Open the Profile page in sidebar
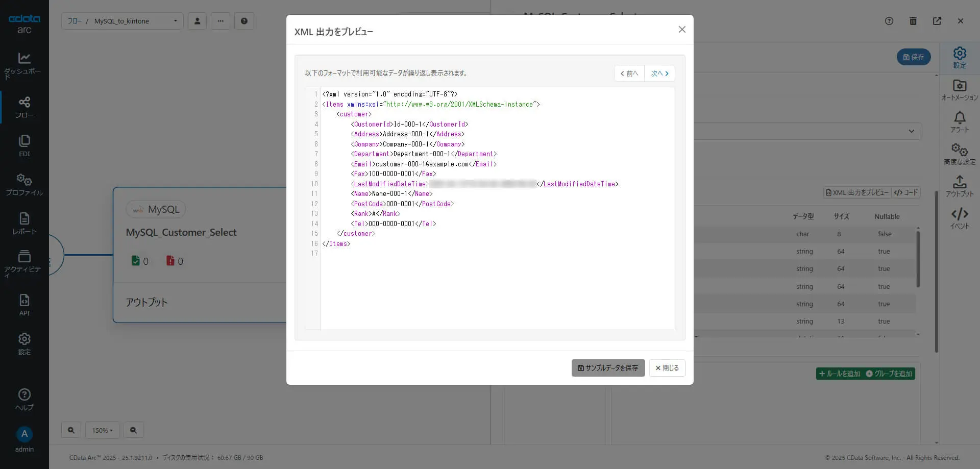The image size is (980, 469). [24, 185]
